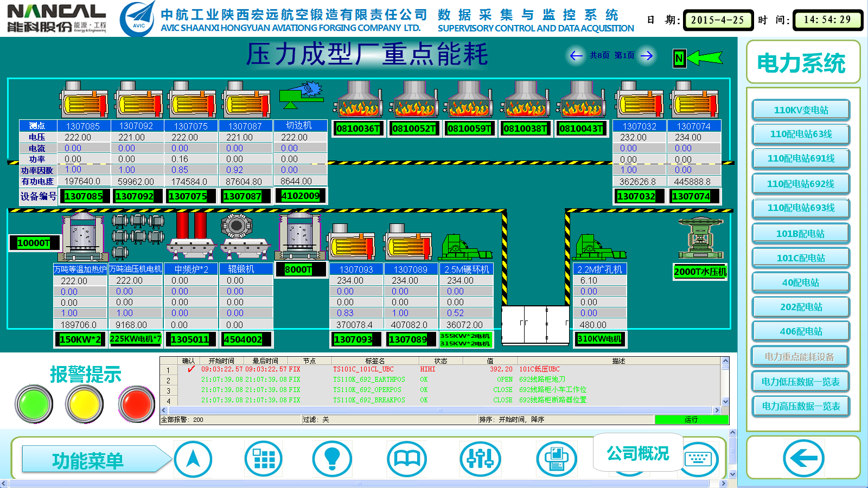Click the sliders adjustment icon
Image resolution: width=868 pixels, height=488 pixels.
[x=480, y=459]
